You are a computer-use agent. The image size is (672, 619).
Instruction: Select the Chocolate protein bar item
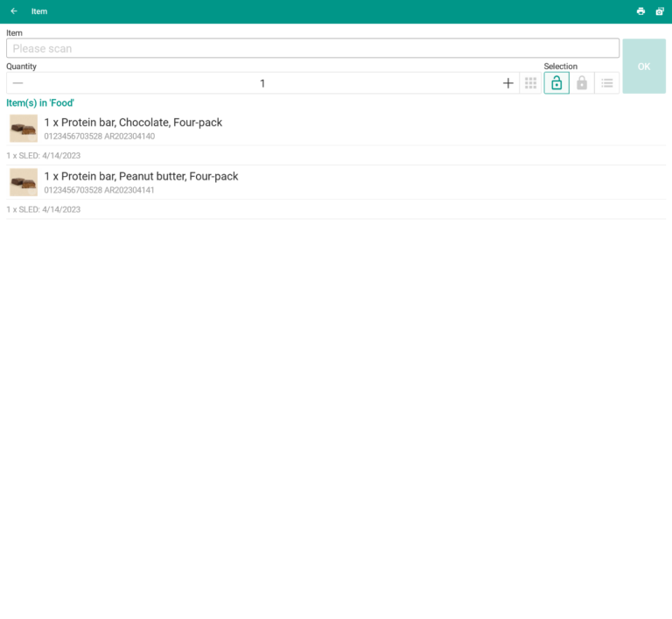[x=133, y=123]
